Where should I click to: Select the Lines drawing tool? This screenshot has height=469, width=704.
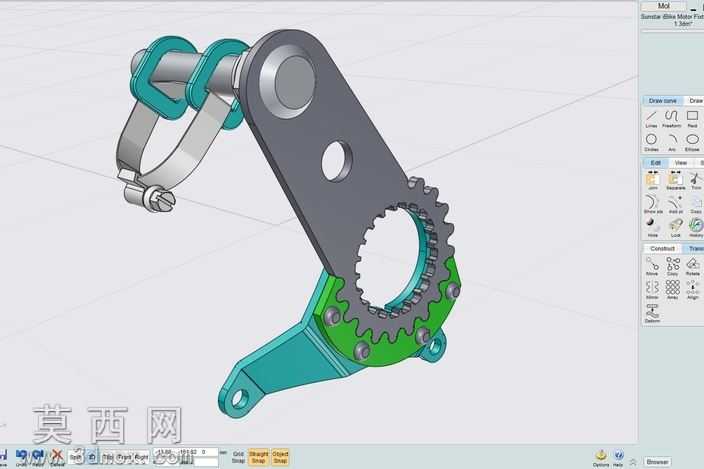click(651, 119)
